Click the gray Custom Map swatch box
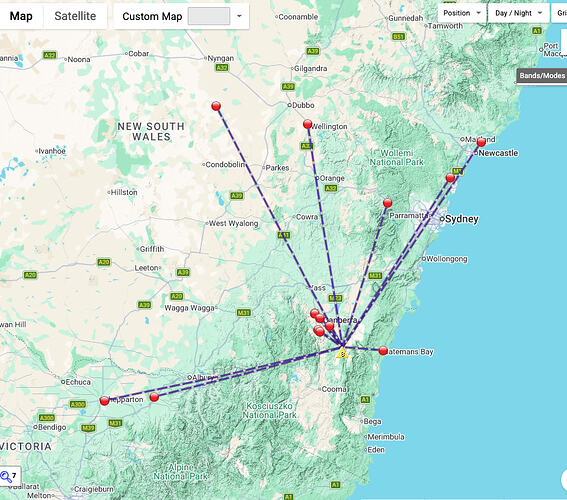Screen dimensions: 567x500 (209, 16)
